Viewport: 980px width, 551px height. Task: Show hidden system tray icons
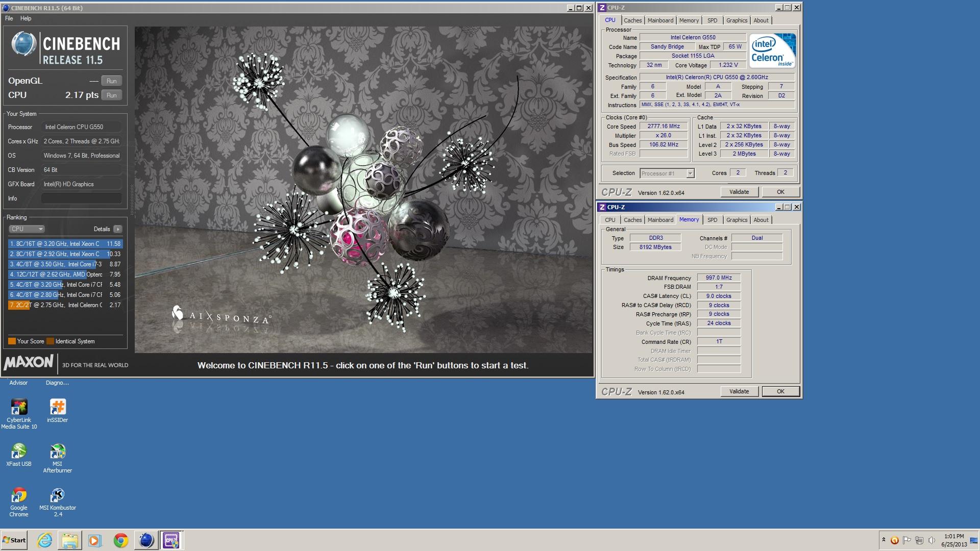click(x=884, y=540)
